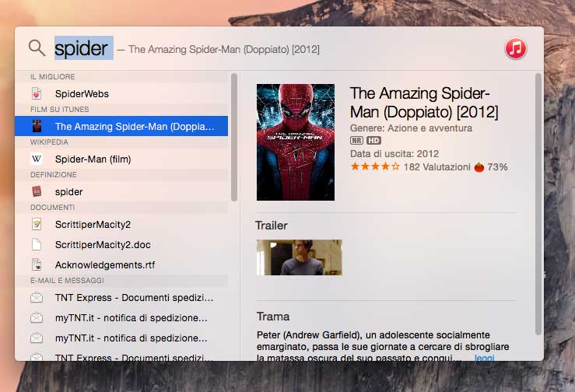This screenshot has width=575, height=392.
Task: Click the NR rating badge
Action: [x=356, y=140]
